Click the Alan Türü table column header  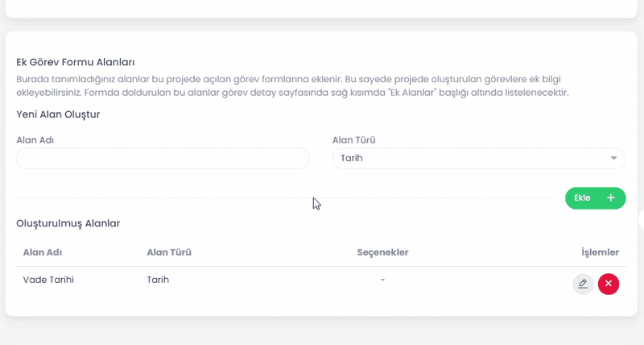(168, 252)
